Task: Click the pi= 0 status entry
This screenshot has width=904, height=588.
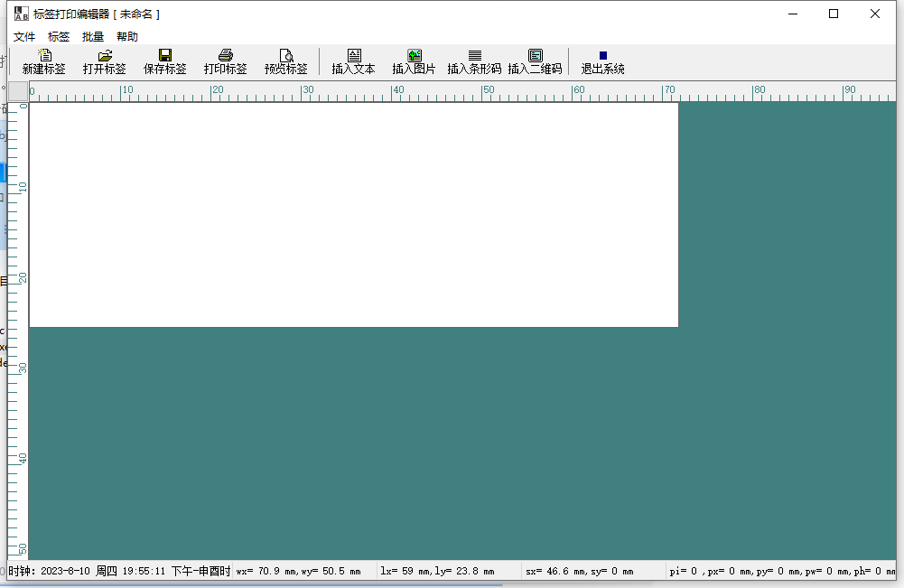Action: 782,571
